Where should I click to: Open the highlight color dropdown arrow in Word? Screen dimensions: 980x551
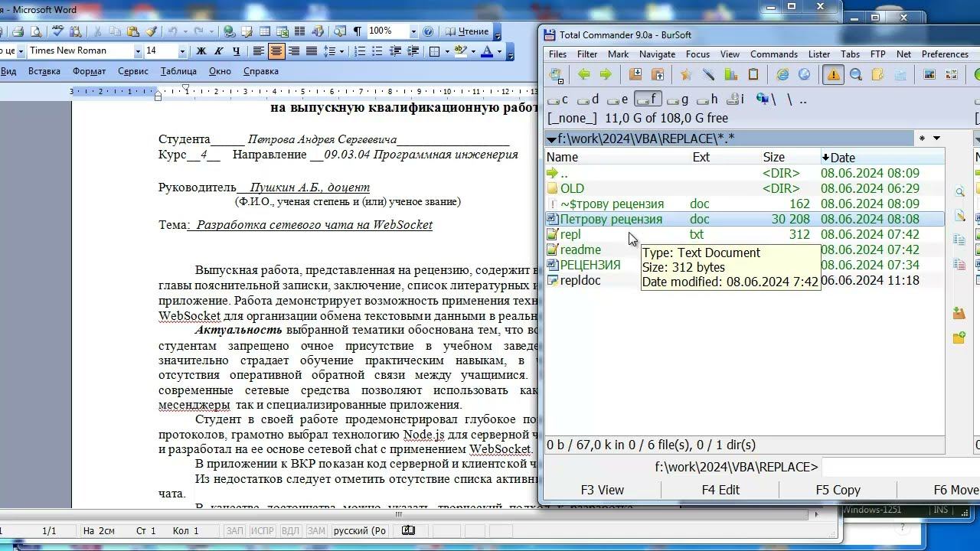point(472,51)
